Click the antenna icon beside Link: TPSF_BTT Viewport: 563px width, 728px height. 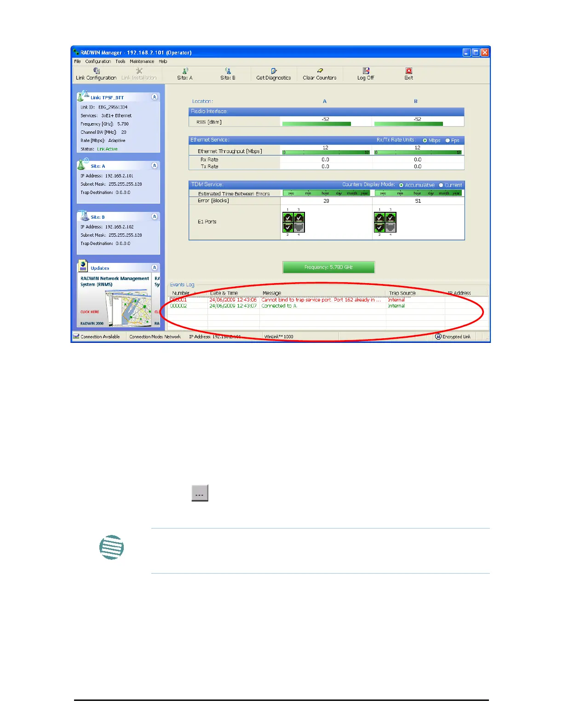(83, 96)
